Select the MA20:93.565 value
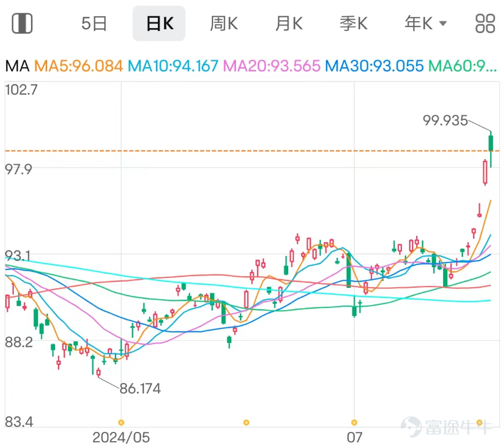 [x=272, y=66]
